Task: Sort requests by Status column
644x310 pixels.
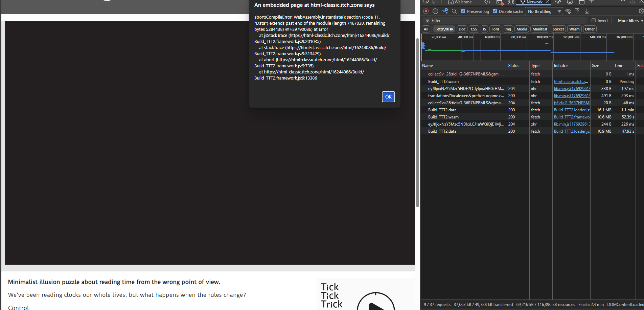Action: tap(518, 66)
